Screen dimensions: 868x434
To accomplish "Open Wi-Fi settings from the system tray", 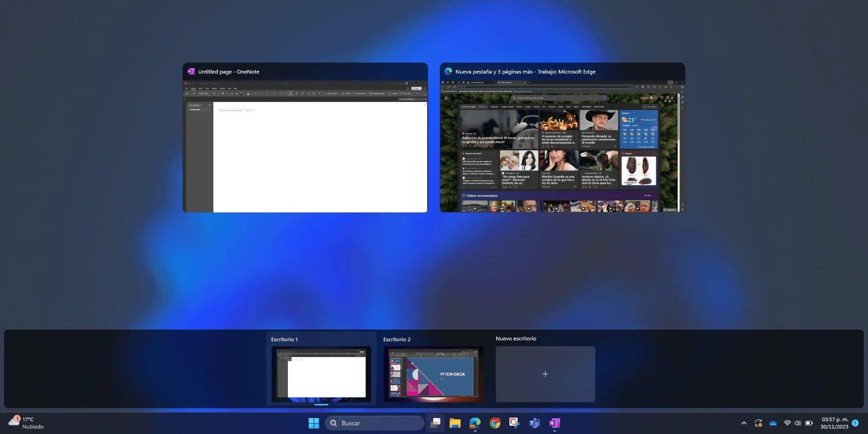I will (787, 423).
